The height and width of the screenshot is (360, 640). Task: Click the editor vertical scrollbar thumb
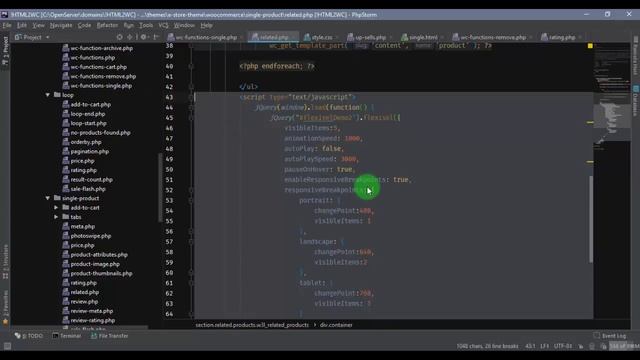pos(591,219)
